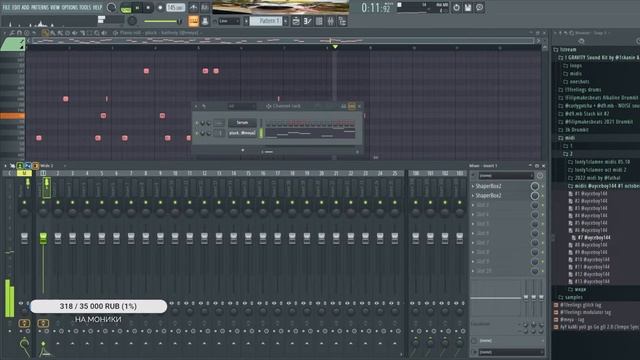Open the channel rack view icon
The height and width of the screenshot is (360, 640).
click(319, 21)
